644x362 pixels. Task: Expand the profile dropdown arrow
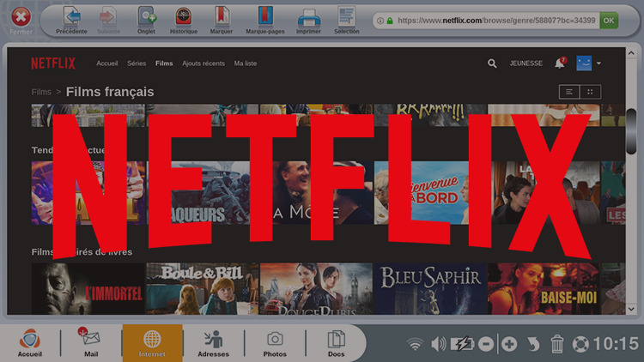point(598,63)
